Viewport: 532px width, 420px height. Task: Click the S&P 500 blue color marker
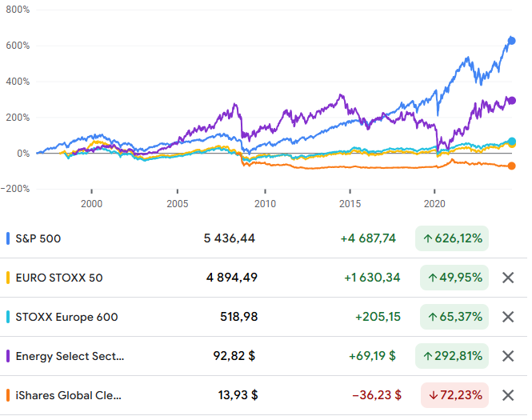8,238
